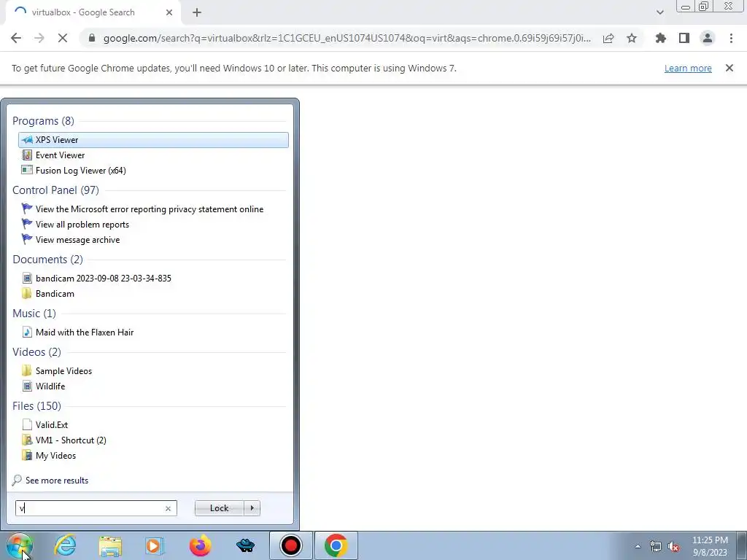This screenshot has width=747, height=560.
Task: Open Chrome three-dot menu
Action: coord(731,38)
